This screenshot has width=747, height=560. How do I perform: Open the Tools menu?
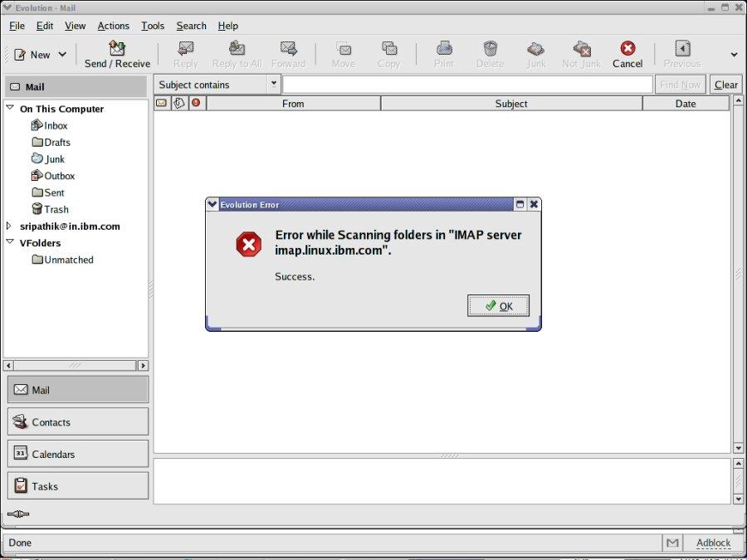[x=153, y=26]
